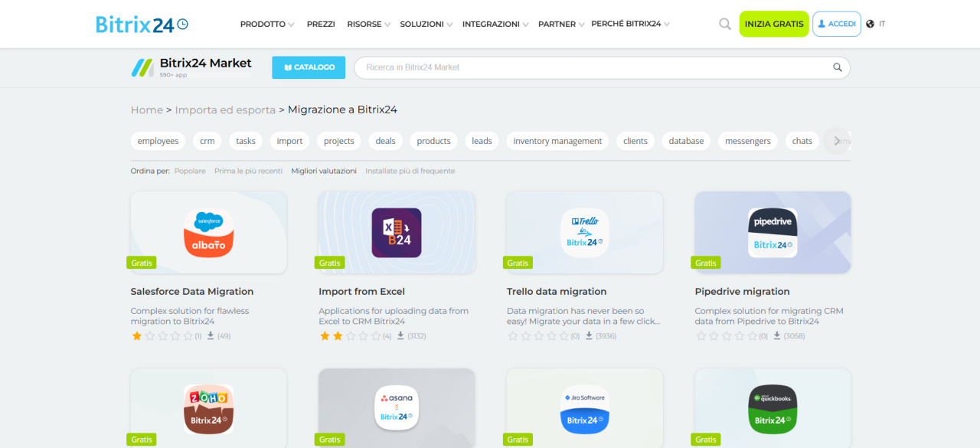This screenshot has height=448, width=980.
Task: Expand the INTEGRAZIONI menu
Action: pyautogui.click(x=495, y=25)
